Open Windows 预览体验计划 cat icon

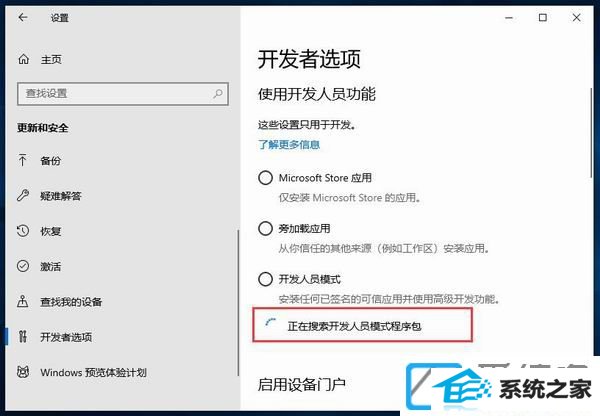click(x=23, y=372)
